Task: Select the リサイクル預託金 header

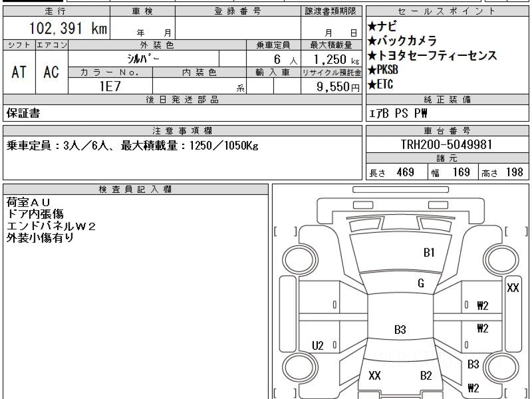Action: 332,72
